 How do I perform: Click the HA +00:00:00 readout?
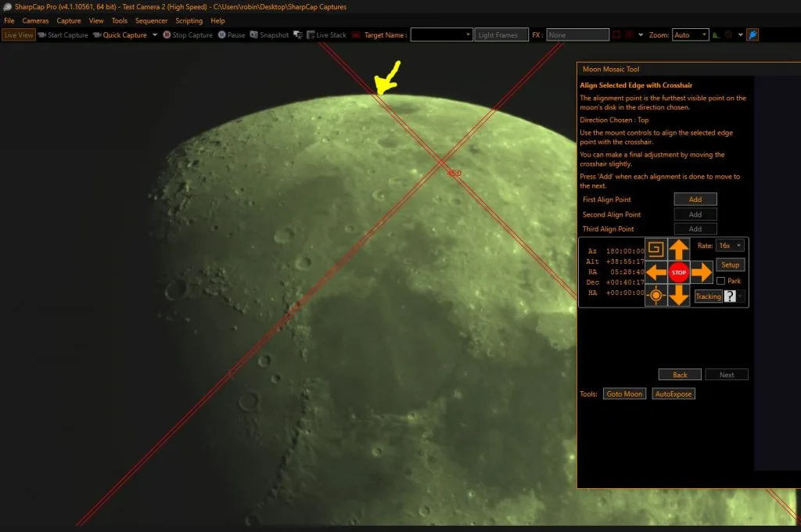(616, 293)
